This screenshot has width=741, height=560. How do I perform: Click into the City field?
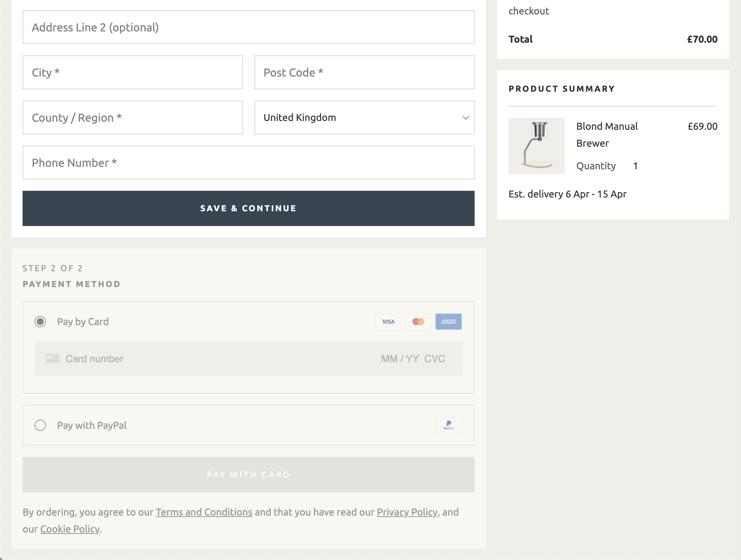(x=133, y=73)
